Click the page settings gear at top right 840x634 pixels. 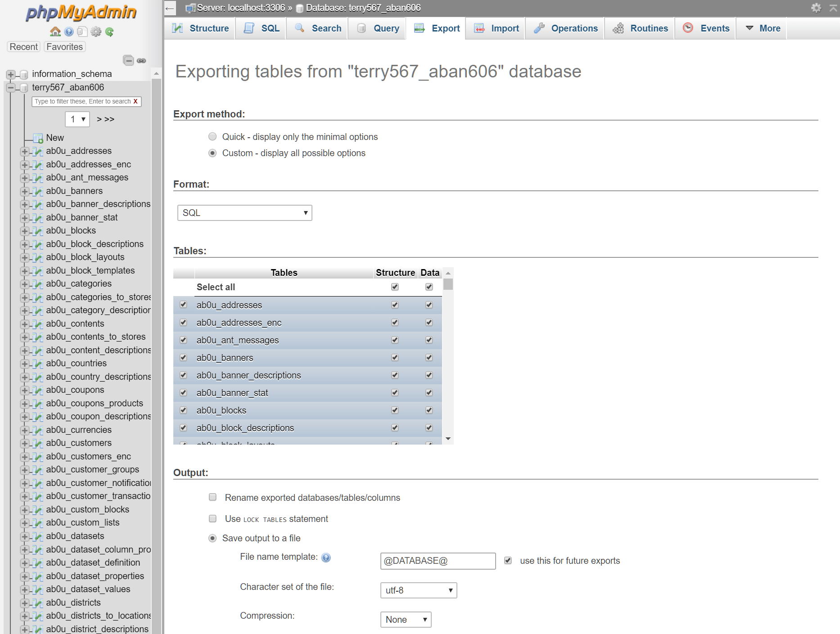click(816, 8)
